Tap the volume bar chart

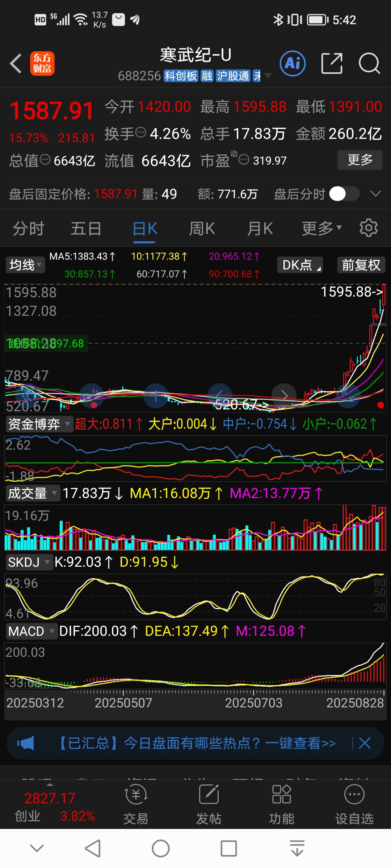195,528
